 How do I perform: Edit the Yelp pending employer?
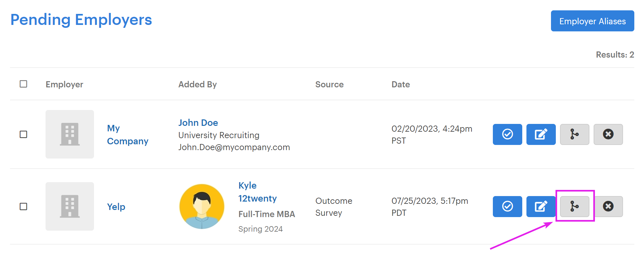coord(541,206)
